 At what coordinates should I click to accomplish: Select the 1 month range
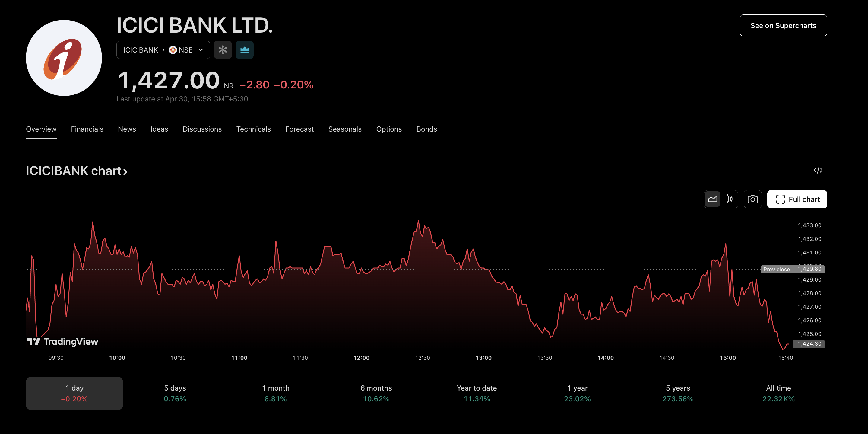click(x=276, y=393)
